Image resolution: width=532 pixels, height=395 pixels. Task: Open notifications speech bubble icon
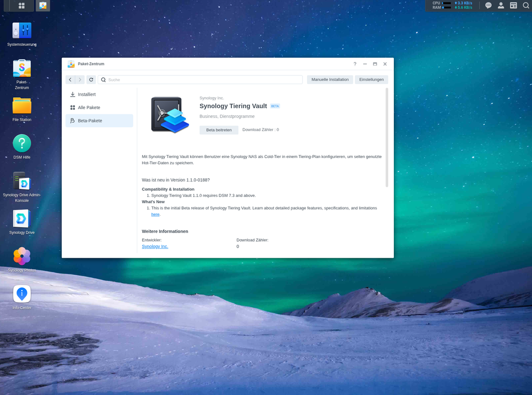tap(488, 6)
